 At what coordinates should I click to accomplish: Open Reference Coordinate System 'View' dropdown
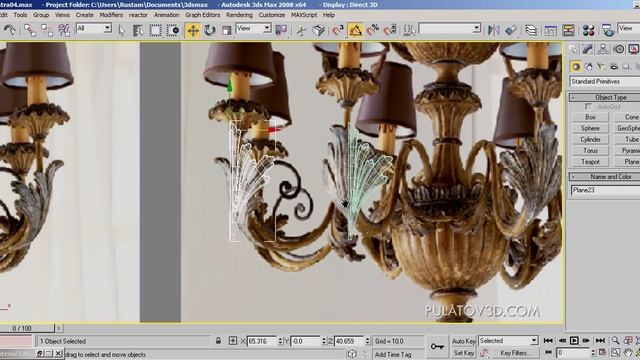pos(253,29)
